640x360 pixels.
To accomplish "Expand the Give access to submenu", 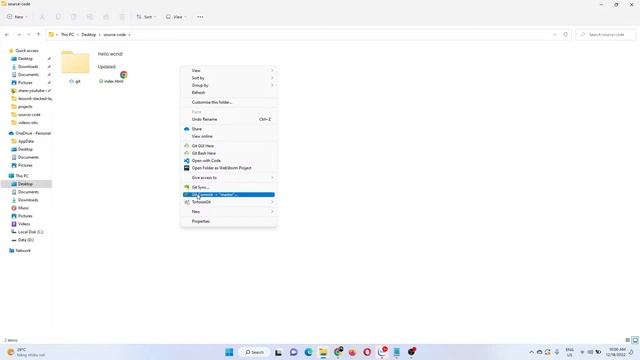I will (229, 178).
